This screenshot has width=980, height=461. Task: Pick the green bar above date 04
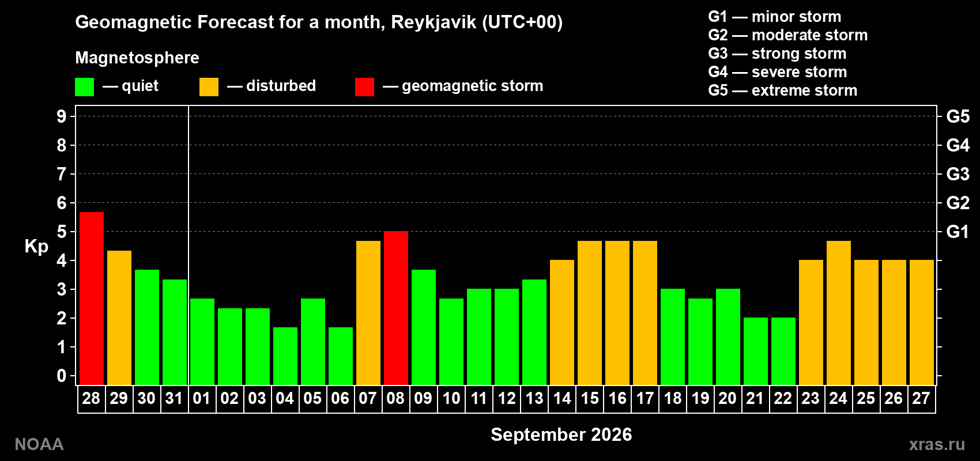(285, 356)
